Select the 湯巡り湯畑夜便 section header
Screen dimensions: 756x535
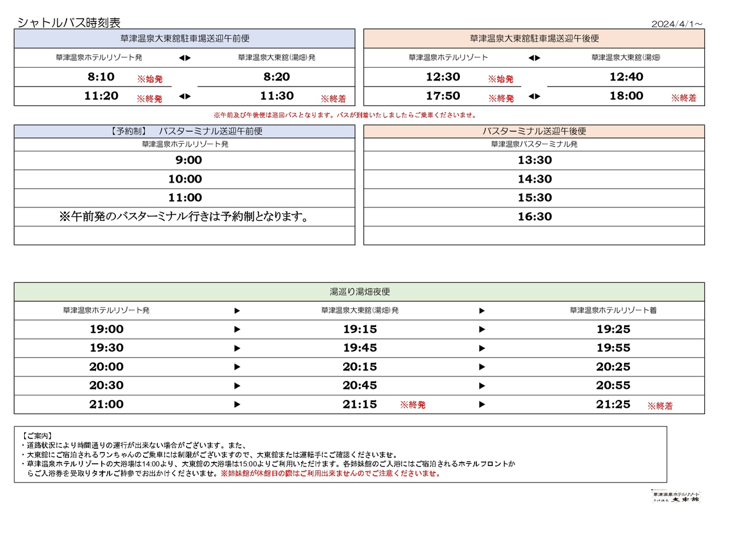click(360, 292)
